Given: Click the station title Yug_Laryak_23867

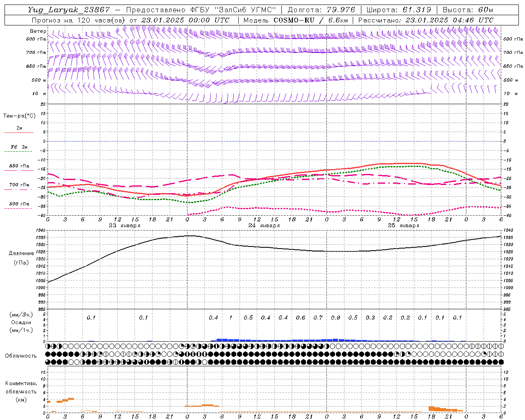Looking at the screenshot, I should click(x=69, y=10).
